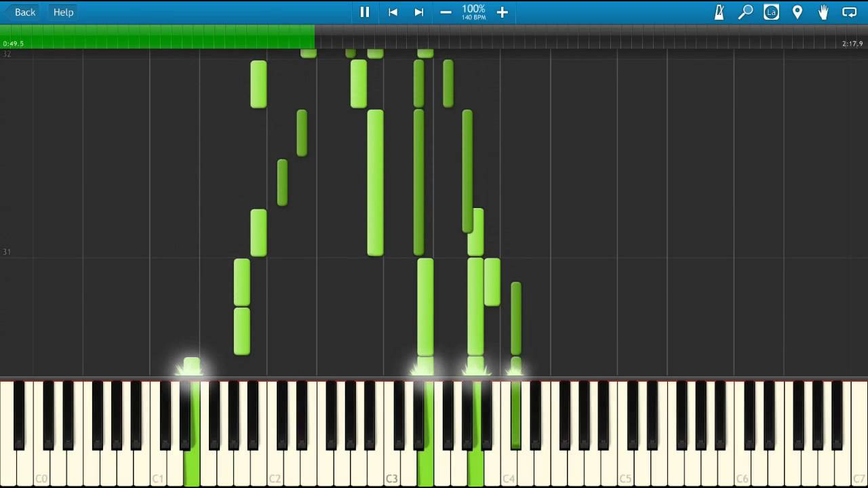The width and height of the screenshot is (868, 488).
Task: Click the elapsed time 0:49.5 label
Action: click(x=13, y=43)
